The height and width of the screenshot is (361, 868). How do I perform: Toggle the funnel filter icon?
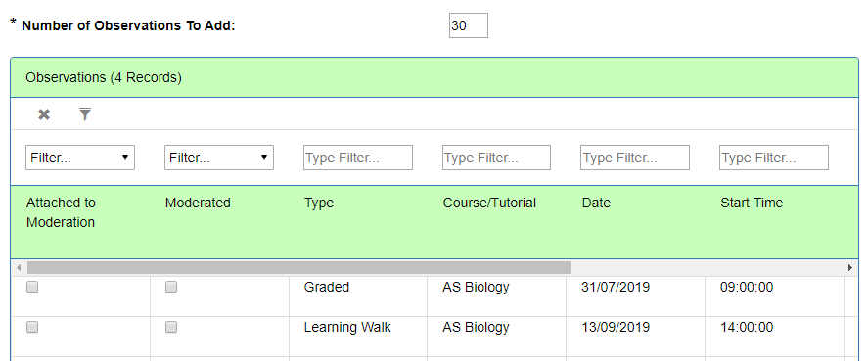point(85,114)
